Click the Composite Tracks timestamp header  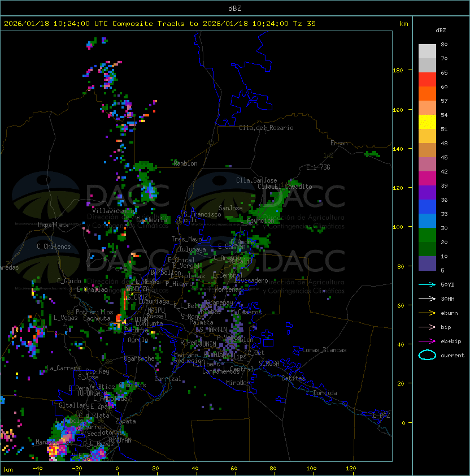[x=160, y=23]
